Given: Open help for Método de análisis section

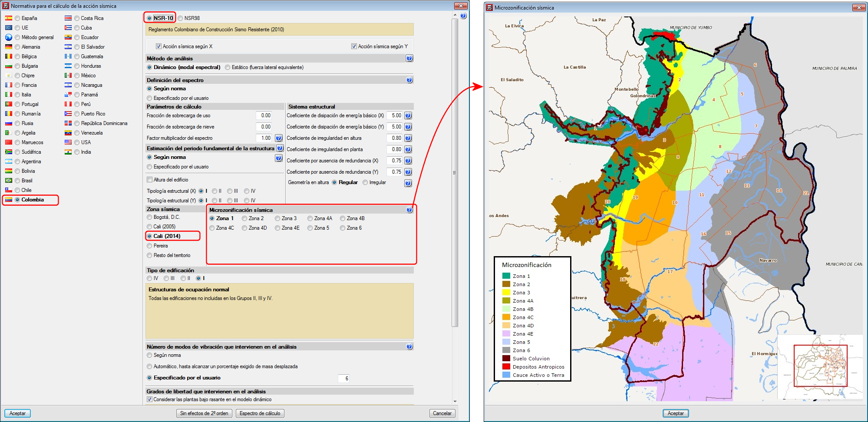Looking at the screenshot, I should (409, 58).
